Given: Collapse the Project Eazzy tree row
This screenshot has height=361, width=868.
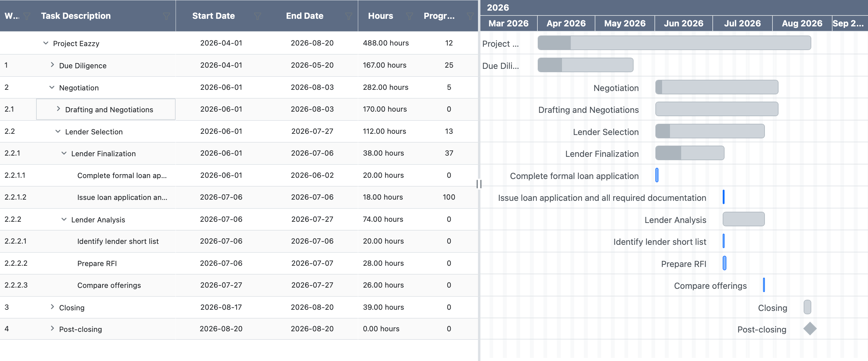Looking at the screenshot, I should coord(46,43).
